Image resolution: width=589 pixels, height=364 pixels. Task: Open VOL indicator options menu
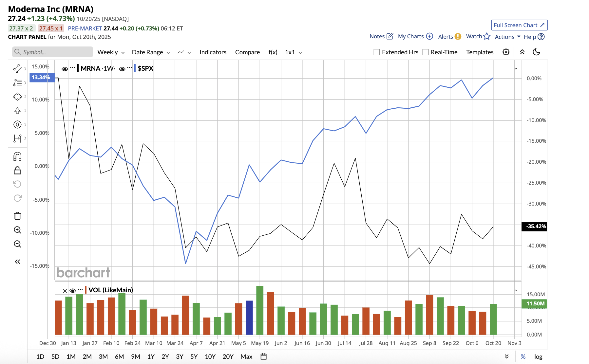tap(80, 289)
